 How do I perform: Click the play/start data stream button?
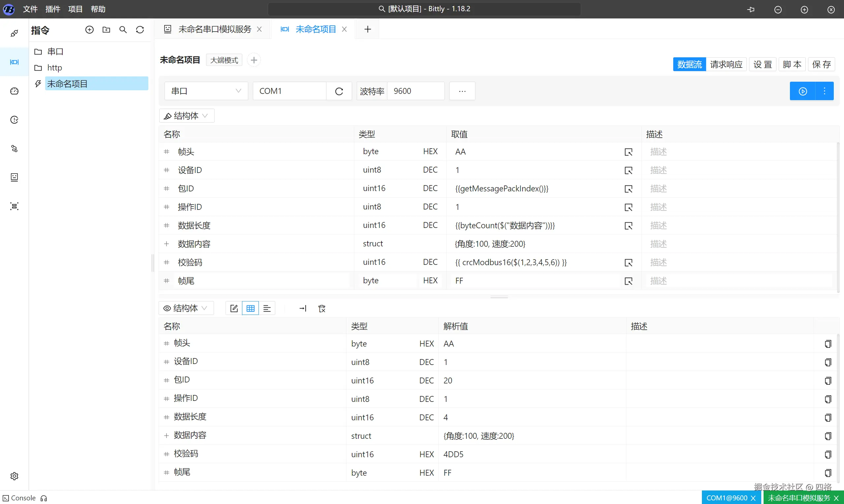tap(802, 91)
